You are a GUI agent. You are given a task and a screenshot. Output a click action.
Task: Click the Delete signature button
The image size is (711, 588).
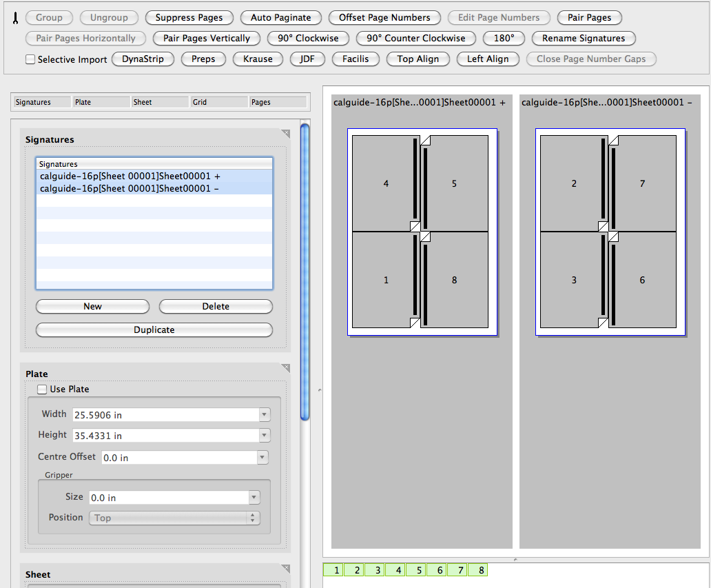216,306
